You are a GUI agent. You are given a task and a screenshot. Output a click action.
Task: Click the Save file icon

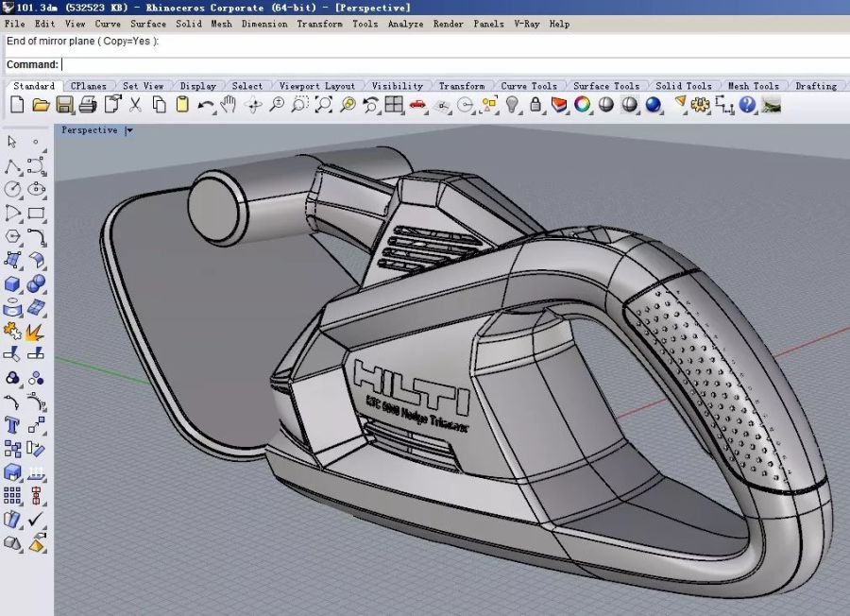pos(64,105)
